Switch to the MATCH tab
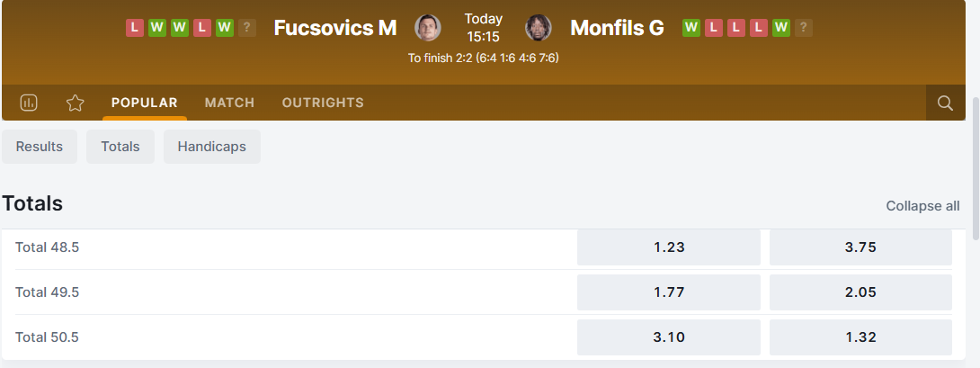The height and width of the screenshot is (368, 980). pos(229,103)
